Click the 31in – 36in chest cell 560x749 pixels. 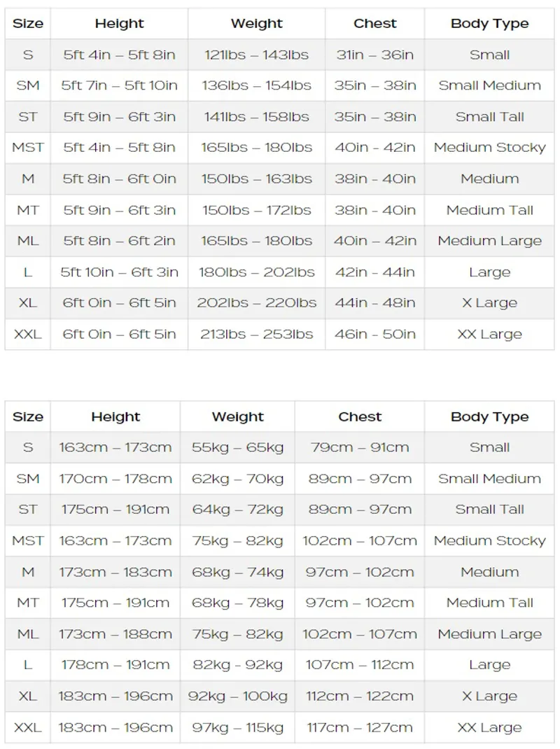(374, 55)
